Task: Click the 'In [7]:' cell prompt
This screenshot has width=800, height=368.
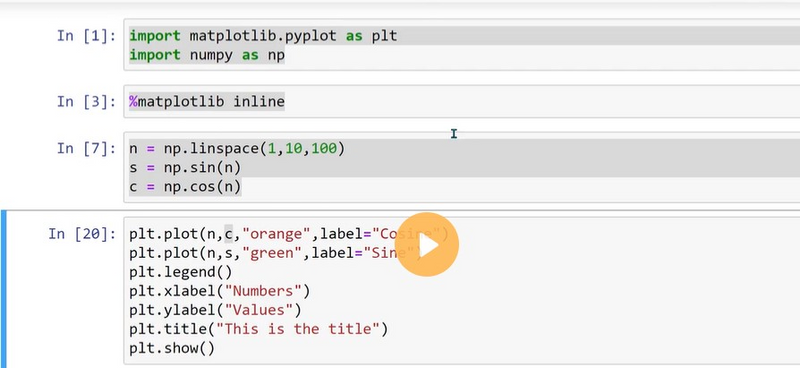Action: click(x=86, y=149)
